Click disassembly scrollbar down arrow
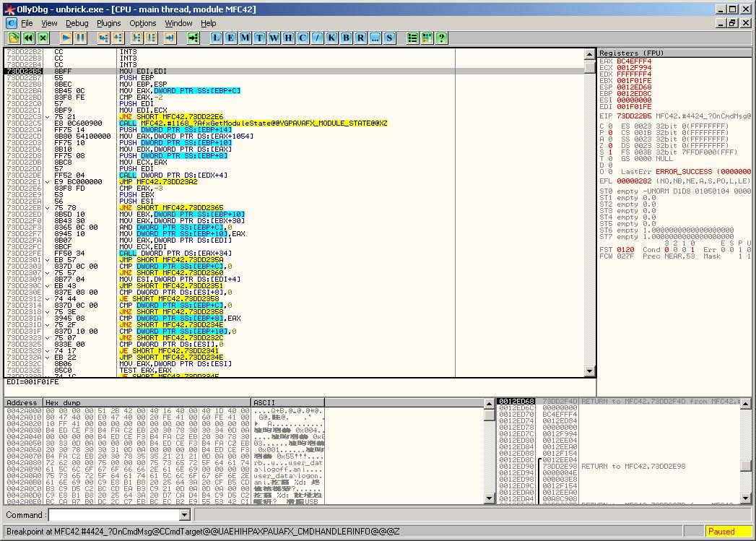The height and width of the screenshot is (541, 756). 590,371
